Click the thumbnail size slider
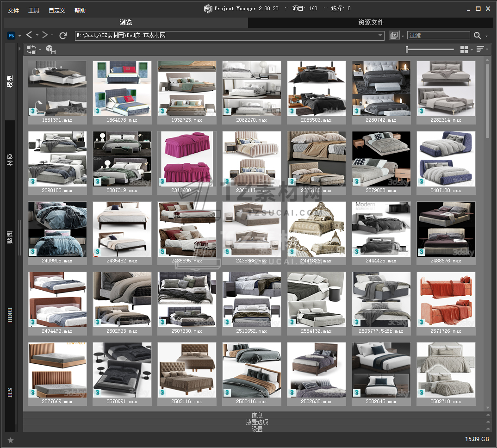 [430, 50]
